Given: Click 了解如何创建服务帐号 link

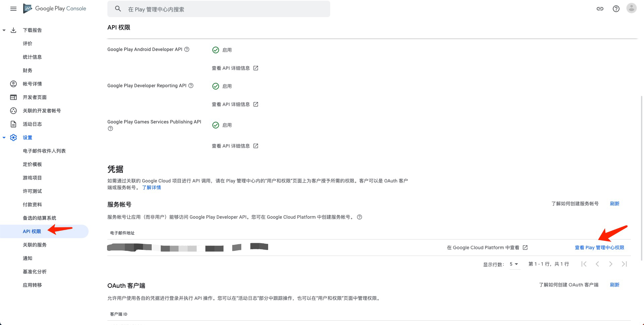Looking at the screenshot, I should [575, 204].
